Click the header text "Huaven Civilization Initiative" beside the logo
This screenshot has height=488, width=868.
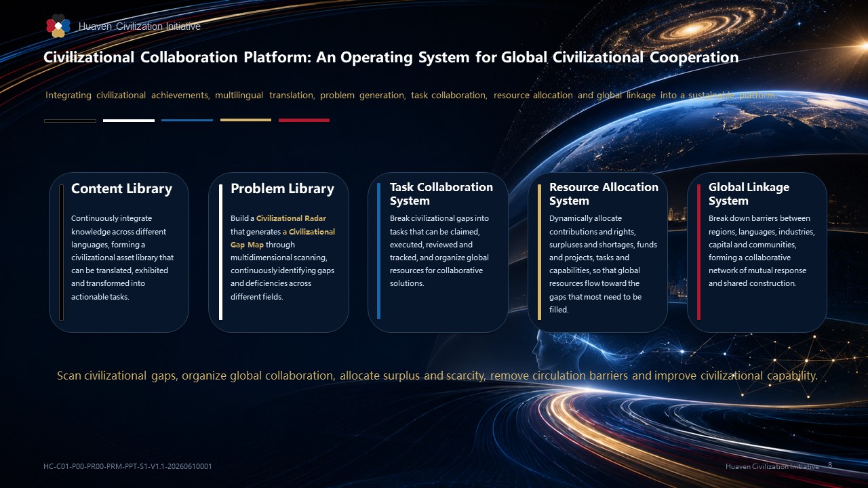pos(140,26)
